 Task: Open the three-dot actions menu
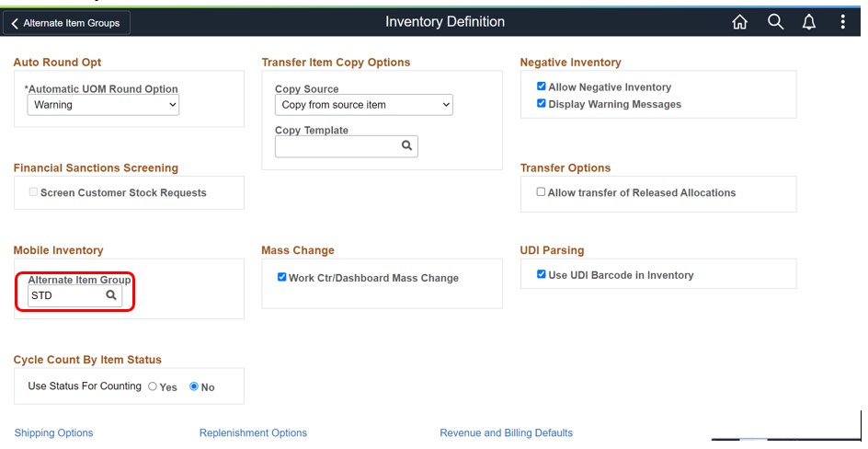(x=843, y=23)
